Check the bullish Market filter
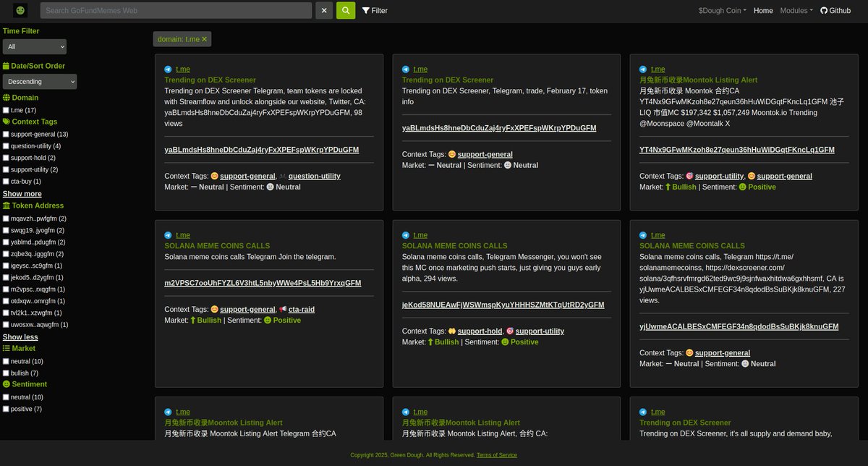868x466 pixels. 5,373
